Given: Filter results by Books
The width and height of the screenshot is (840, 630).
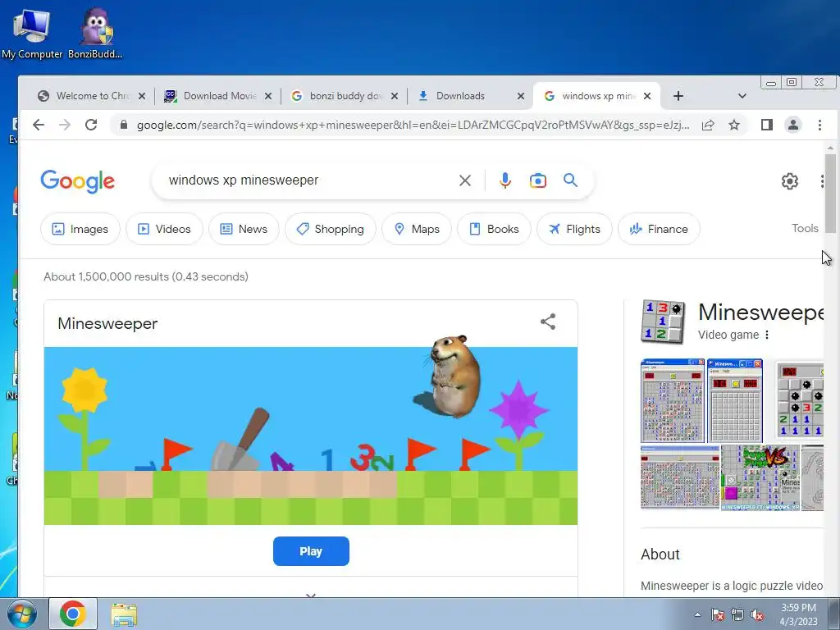Looking at the screenshot, I should coord(494,230).
